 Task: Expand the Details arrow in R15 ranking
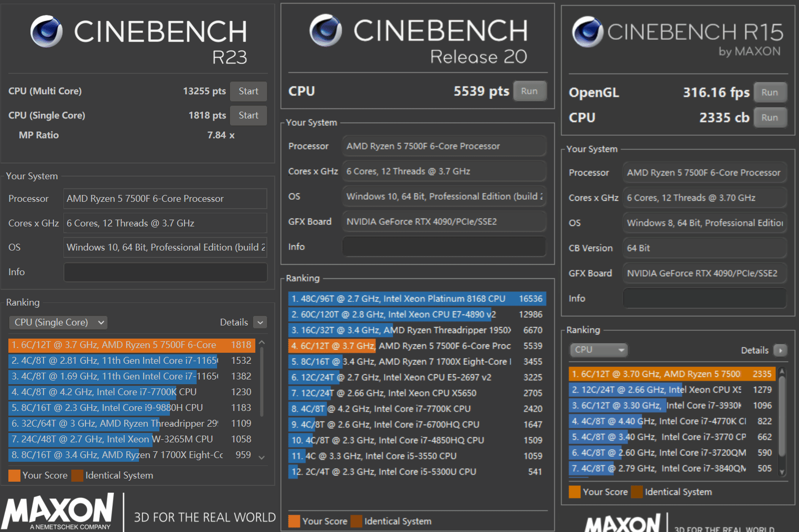click(x=780, y=350)
